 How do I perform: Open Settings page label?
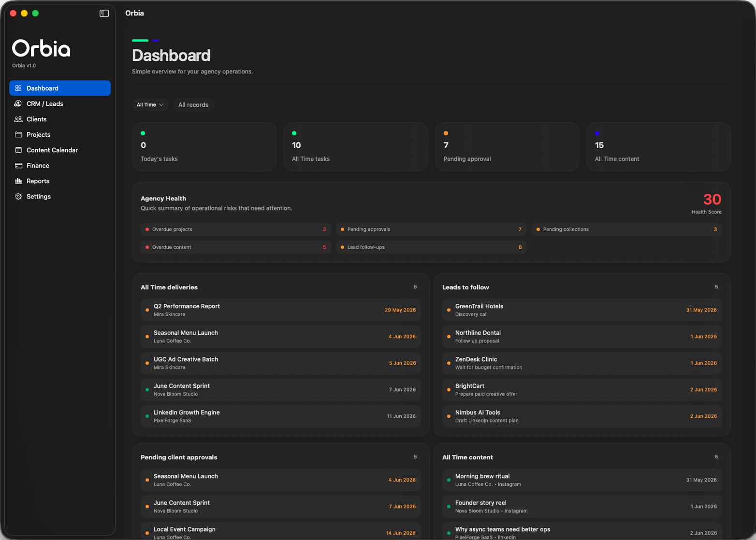pos(39,196)
